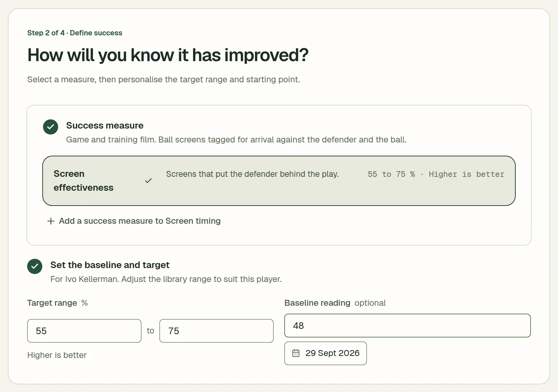This screenshot has width=558, height=392.
Task: Click "Screens that put the defender behind the play."
Action: tap(252, 174)
